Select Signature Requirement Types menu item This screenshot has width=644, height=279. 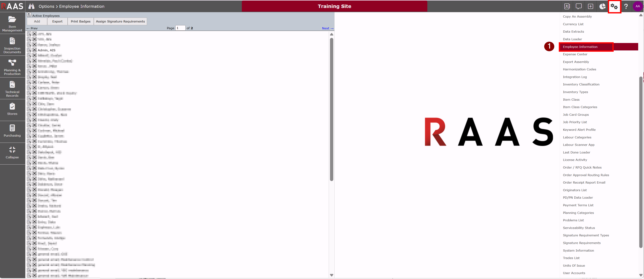(586, 235)
